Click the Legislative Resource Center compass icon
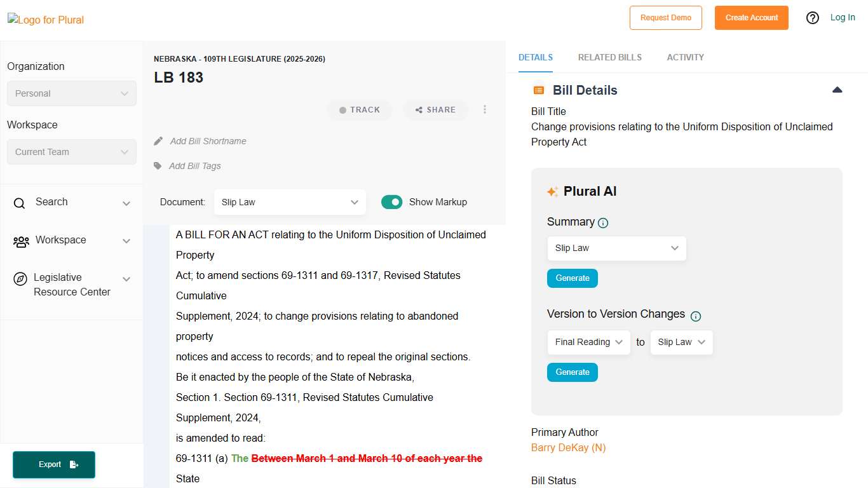The height and width of the screenshot is (488, 868). pos(20,279)
